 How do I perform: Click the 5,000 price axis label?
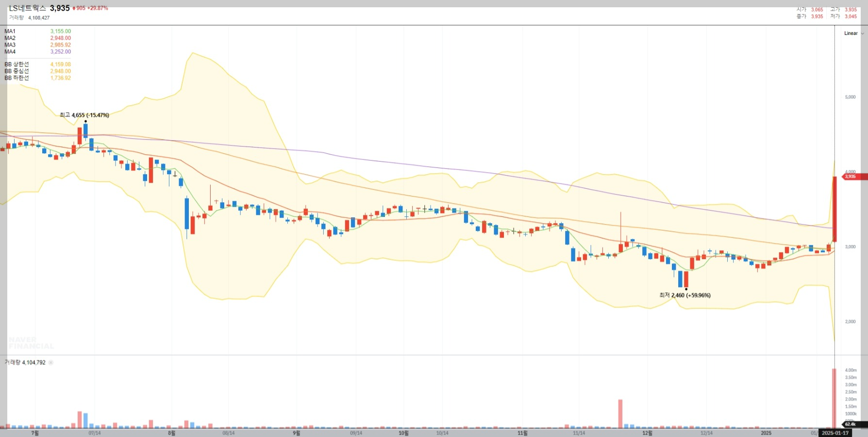pos(851,97)
